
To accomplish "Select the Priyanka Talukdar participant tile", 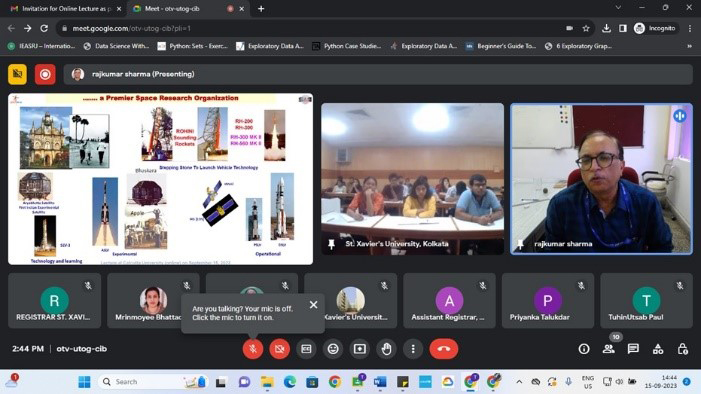I will click(x=548, y=301).
